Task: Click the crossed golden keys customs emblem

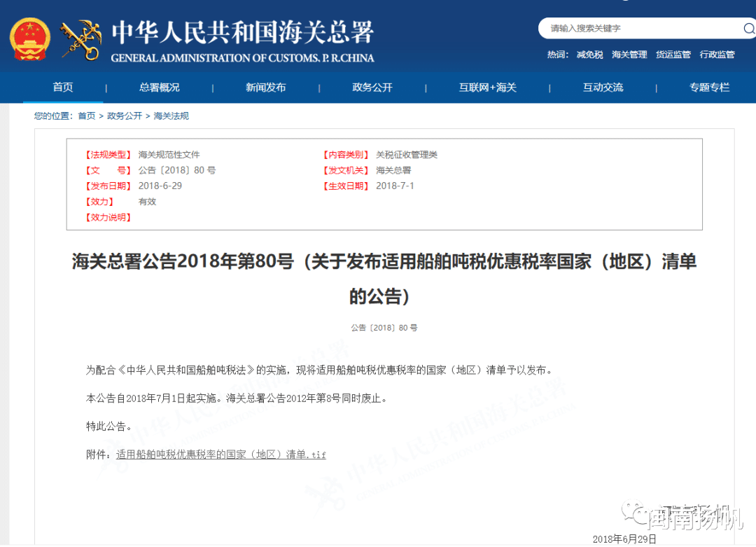Action: (x=80, y=40)
